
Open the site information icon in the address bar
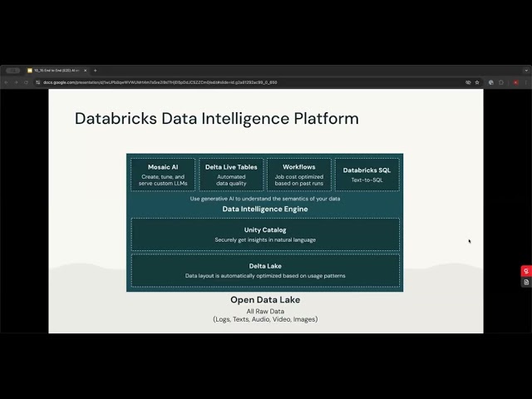pos(38,82)
